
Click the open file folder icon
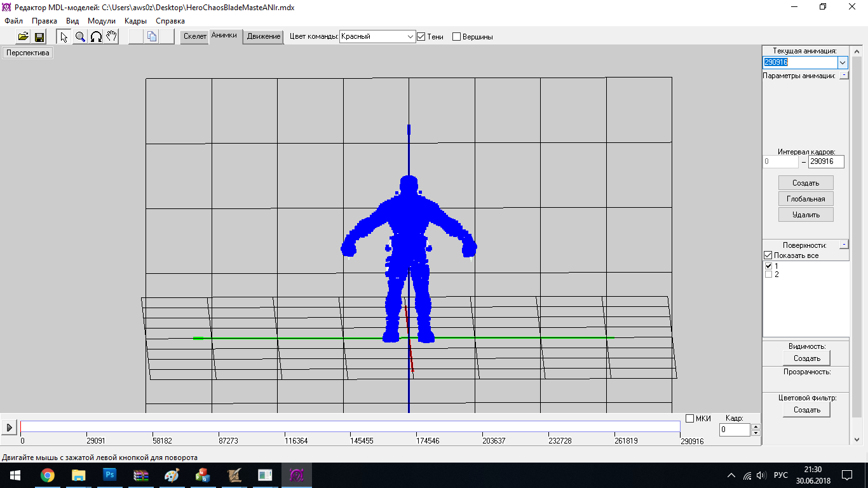pyautogui.click(x=24, y=37)
